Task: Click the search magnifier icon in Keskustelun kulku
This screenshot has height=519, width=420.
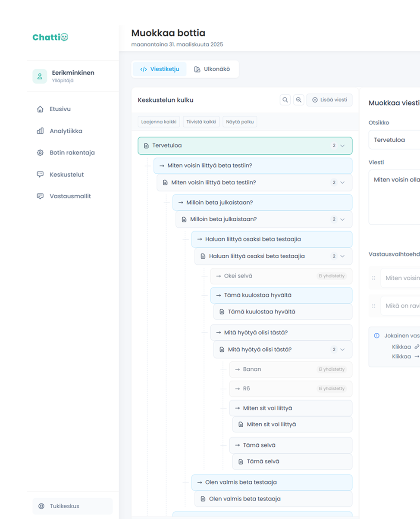Action: coord(285,100)
